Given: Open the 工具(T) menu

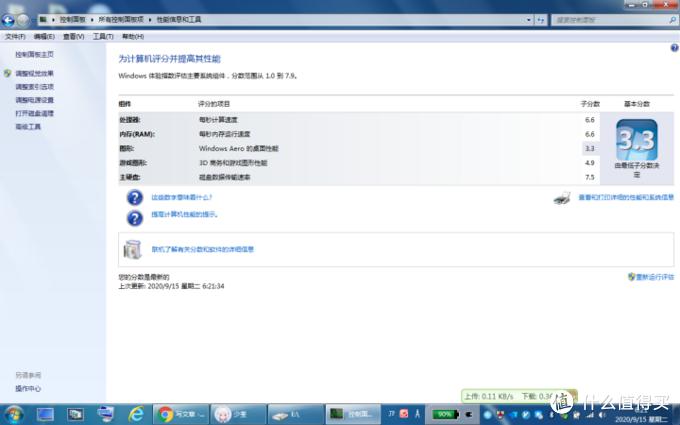Looking at the screenshot, I should 103,36.
